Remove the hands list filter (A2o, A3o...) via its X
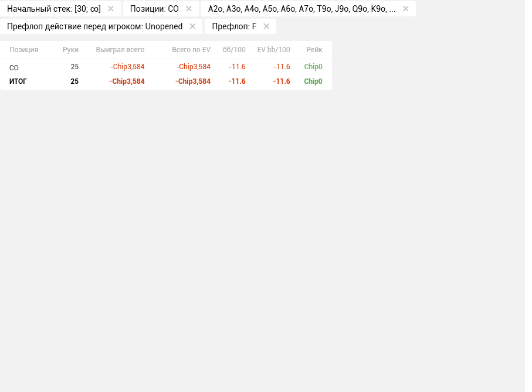This screenshot has width=532, height=392. (405, 9)
